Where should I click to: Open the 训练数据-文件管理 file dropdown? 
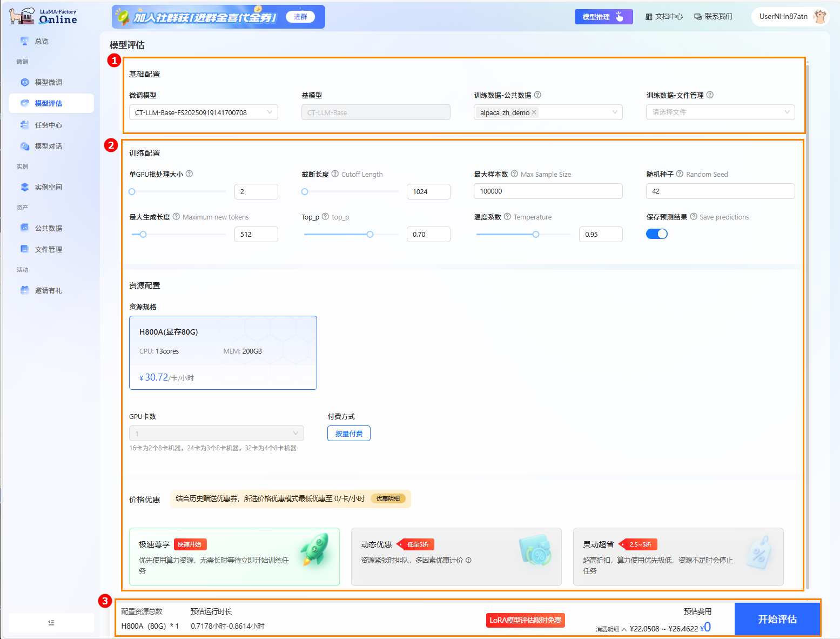tap(720, 112)
